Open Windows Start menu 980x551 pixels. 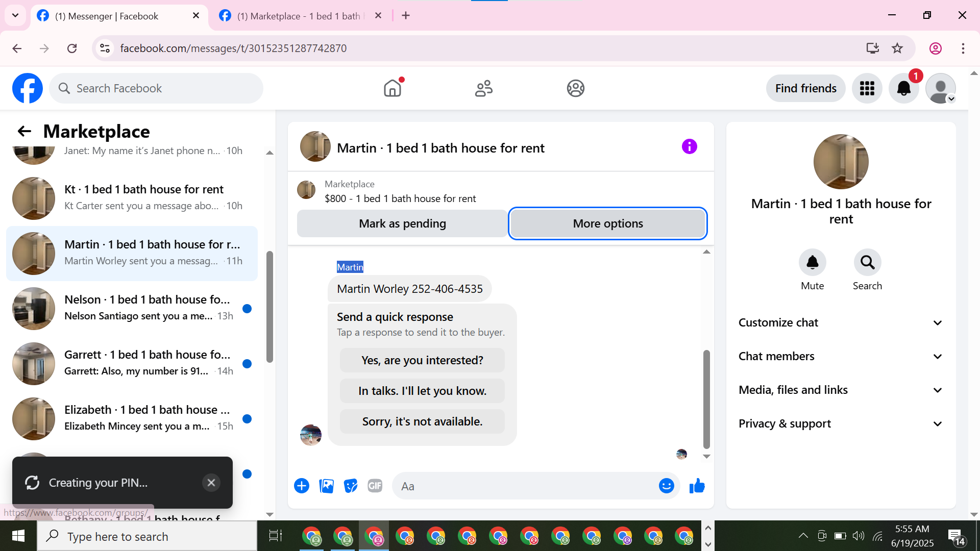[18, 536]
